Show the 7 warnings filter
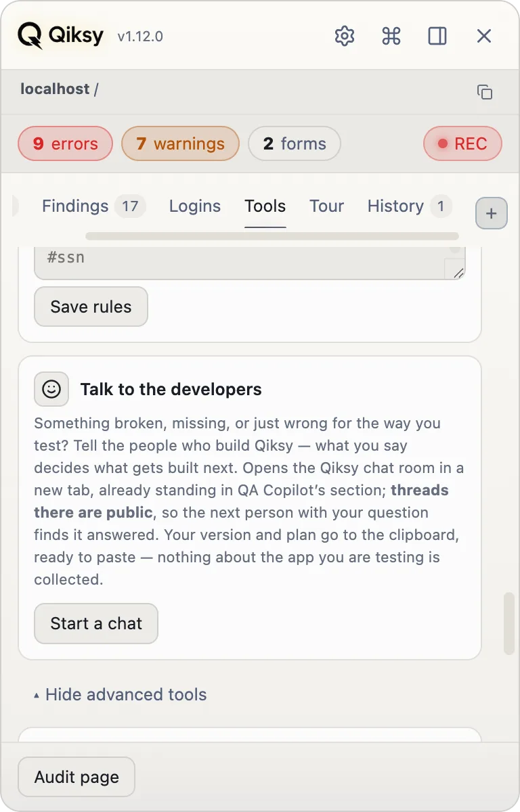The width and height of the screenshot is (520, 812). click(x=180, y=143)
